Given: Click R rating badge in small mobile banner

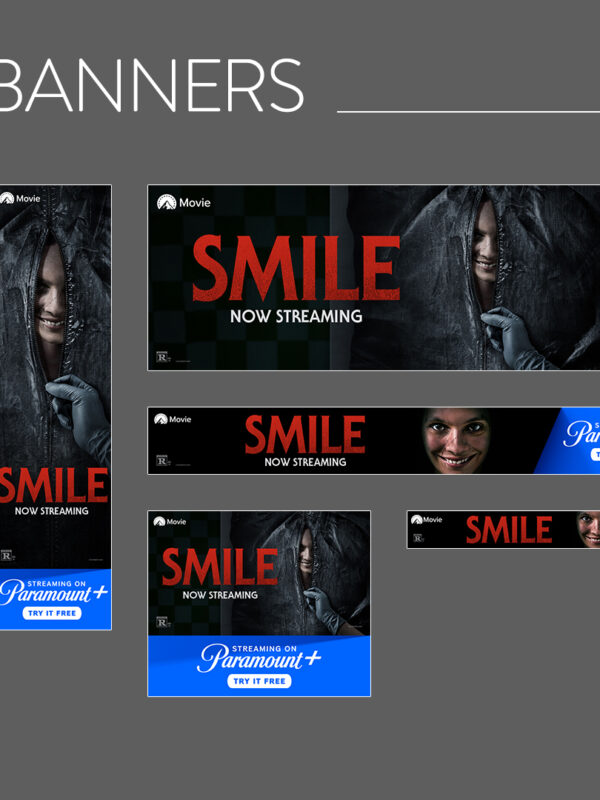Looking at the screenshot, I should tap(418, 538).
